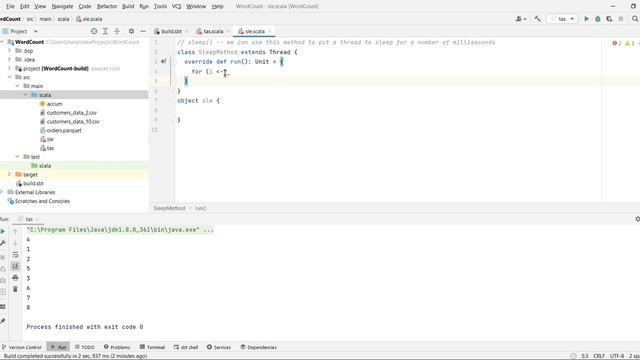Expand all in Project panel
This screenshot has height=360, width=640.
pyautogui.click(x=105, y=31)
